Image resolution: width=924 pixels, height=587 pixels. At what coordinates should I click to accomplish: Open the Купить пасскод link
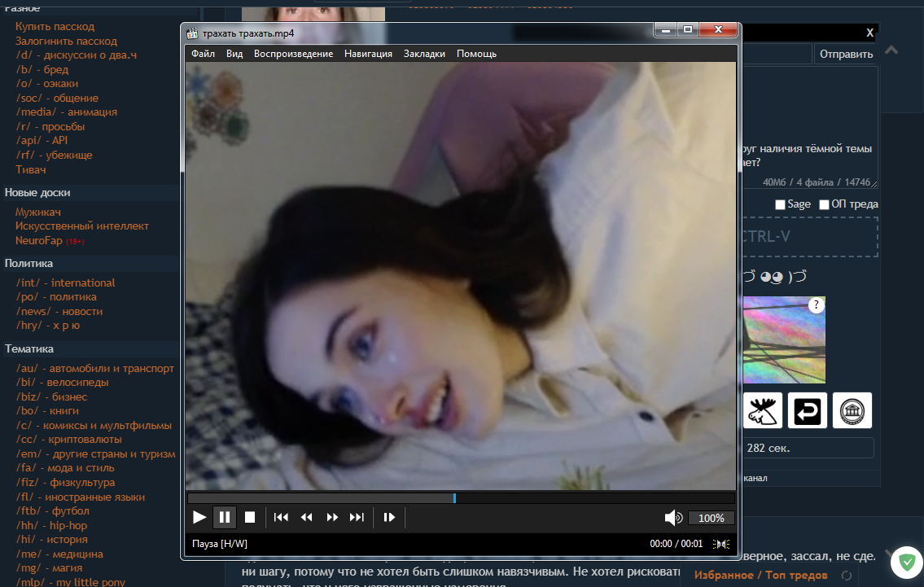[55, 27]
